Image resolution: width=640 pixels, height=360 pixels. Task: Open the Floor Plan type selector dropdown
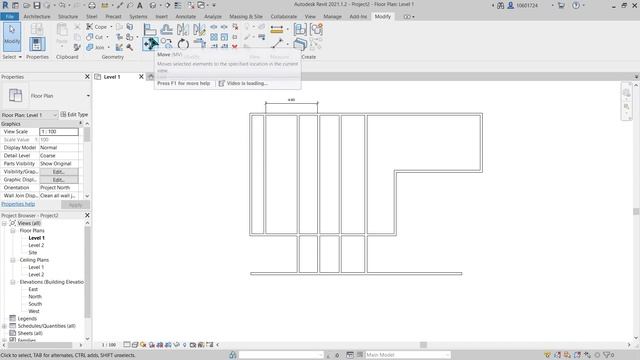click(88, 96)
